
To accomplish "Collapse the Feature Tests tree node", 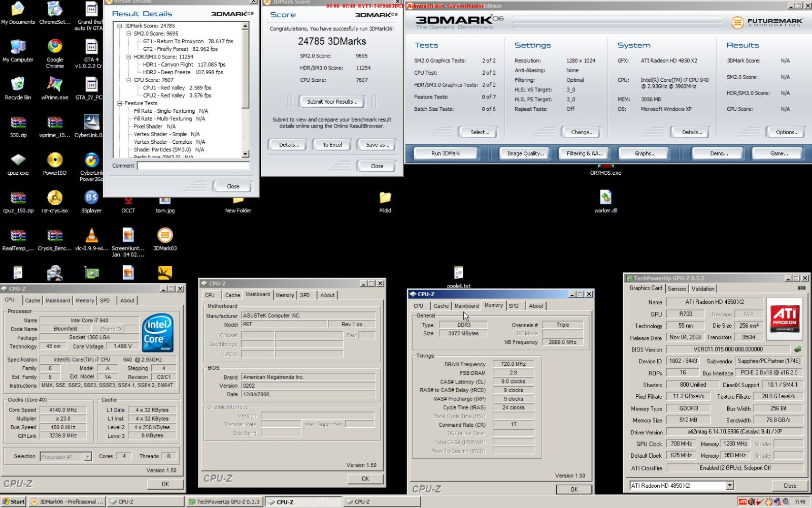I will click(x=120, y=103).
